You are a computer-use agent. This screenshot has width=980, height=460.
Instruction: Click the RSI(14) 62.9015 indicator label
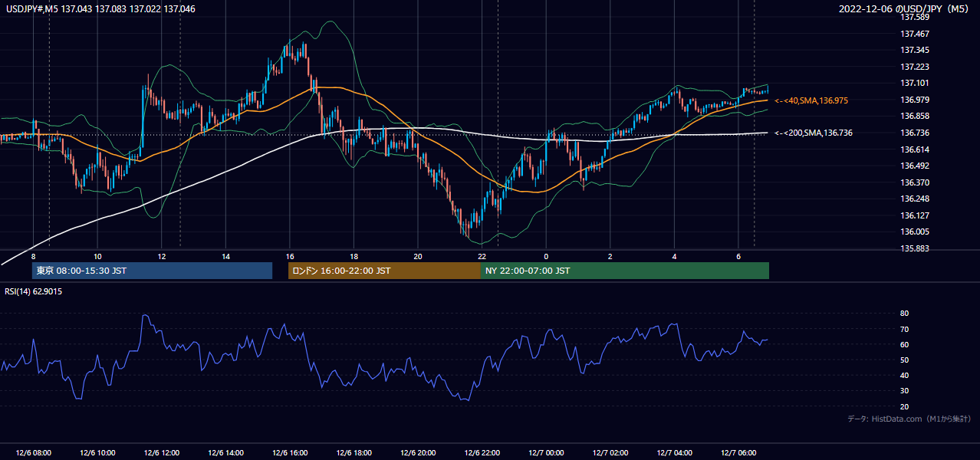34,291
